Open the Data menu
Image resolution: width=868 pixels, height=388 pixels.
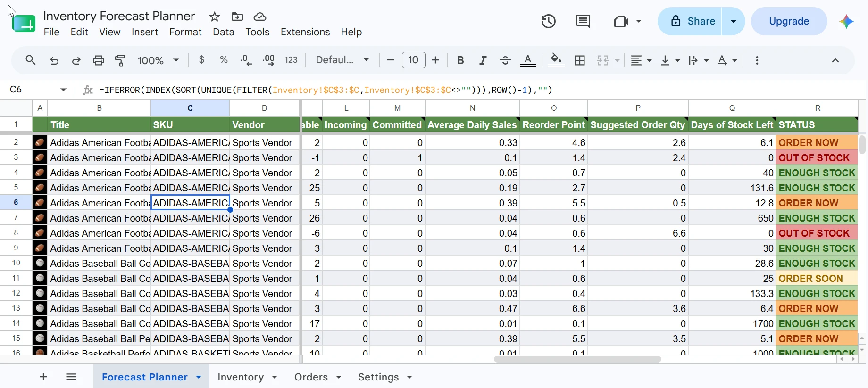[x=224, y=32]
